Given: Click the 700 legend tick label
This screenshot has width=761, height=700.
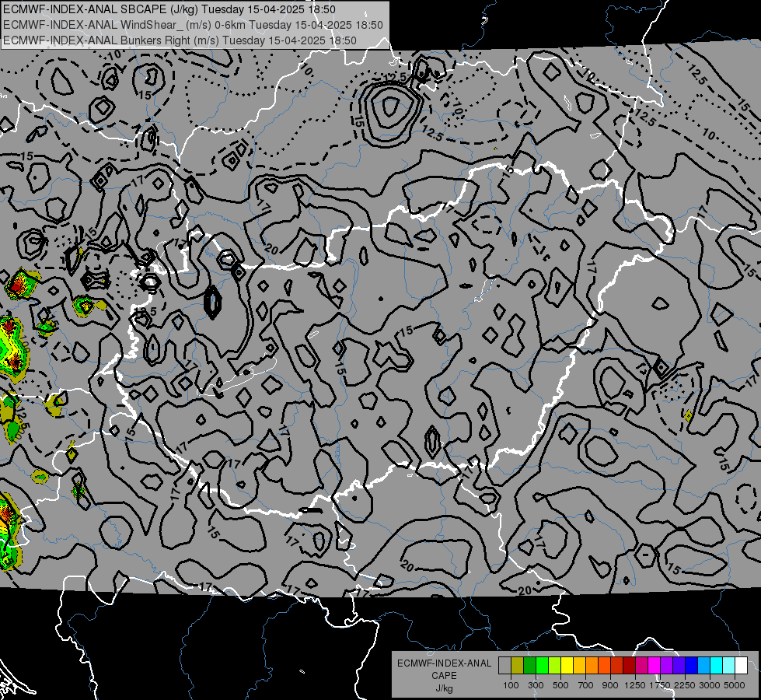Looking at the screenshot, I should coord(586,685).
